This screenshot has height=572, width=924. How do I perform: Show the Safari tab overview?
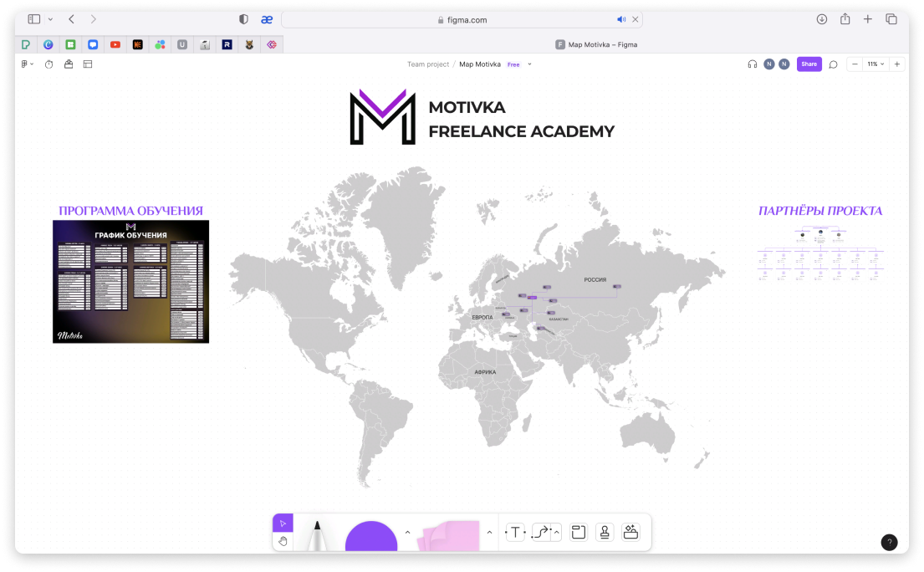891,19
